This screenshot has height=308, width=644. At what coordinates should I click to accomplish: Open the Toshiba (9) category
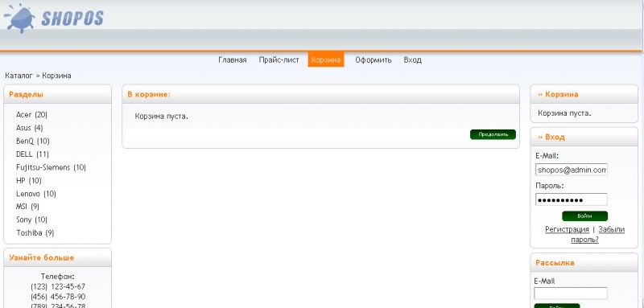coord(35,232)
